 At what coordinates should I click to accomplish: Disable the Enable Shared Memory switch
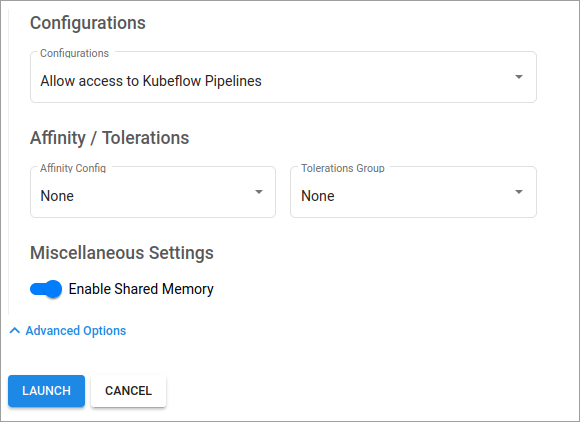[46, 289]
